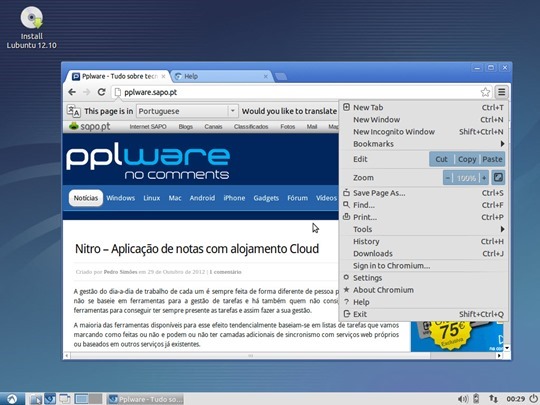Screen dimensions: 540x405
Task: Switch to the Help tab
Action: pyautogui.click(x=221, y=76)
